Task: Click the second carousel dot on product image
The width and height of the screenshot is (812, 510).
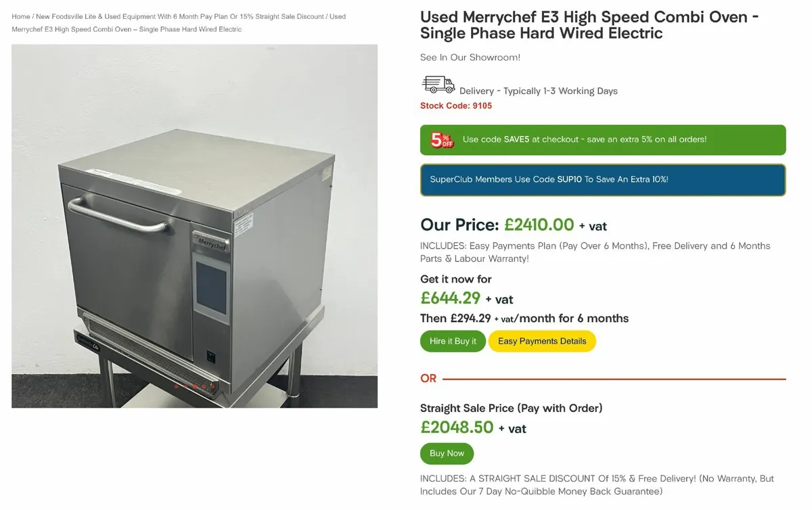Action: (185, 386)
